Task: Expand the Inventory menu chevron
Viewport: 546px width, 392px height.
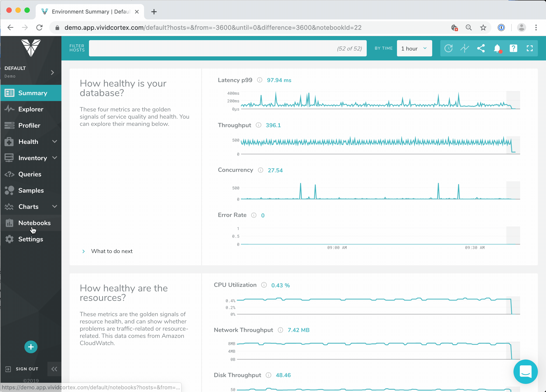Action: point(55,158)
